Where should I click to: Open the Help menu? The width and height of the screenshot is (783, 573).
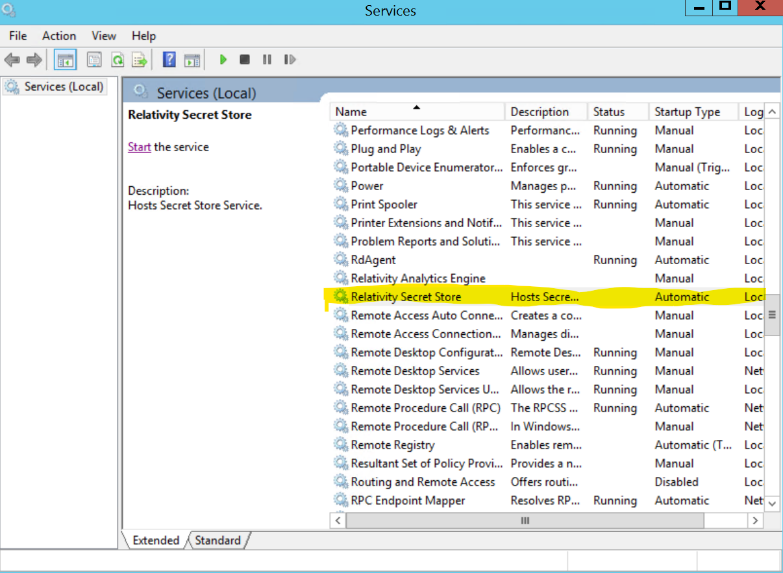[x=144, y=36]
